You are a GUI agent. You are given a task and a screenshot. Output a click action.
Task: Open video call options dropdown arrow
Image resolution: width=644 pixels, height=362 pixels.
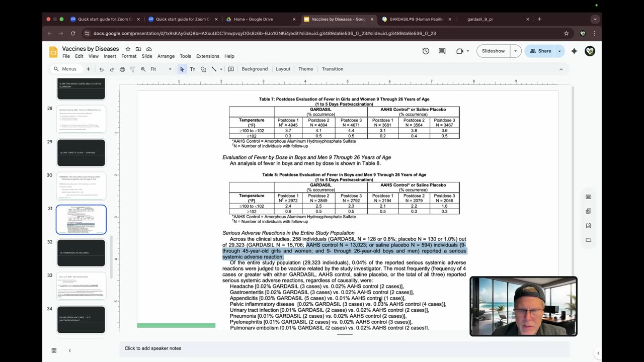pos(467,51)
